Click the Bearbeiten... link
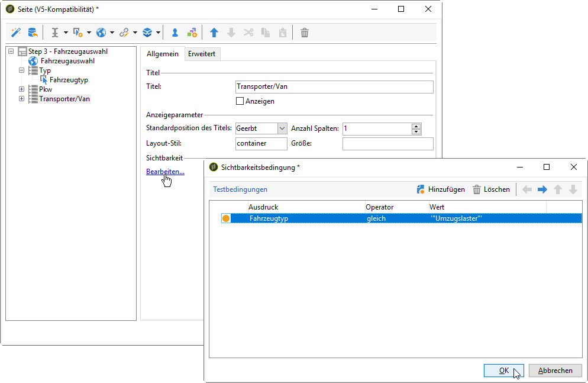This screenshot has height=383, width=588. point(165,172)
